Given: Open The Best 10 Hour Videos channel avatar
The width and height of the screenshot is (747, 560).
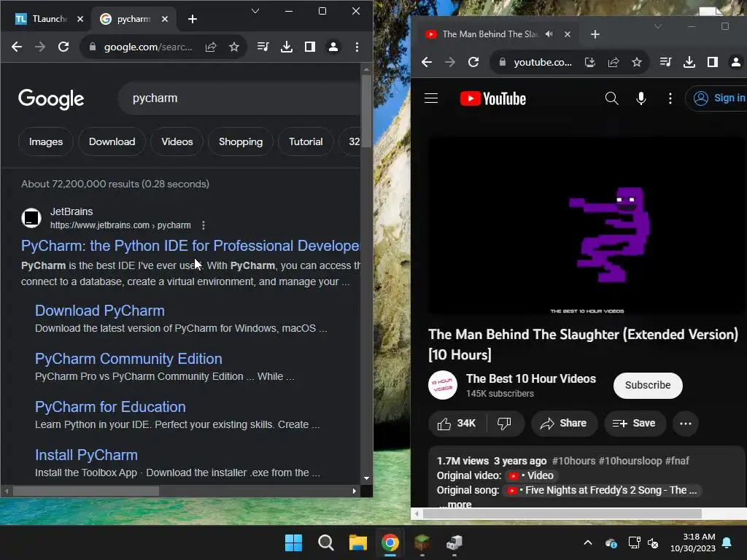Looking at the screenshot, I should point(443,385).
